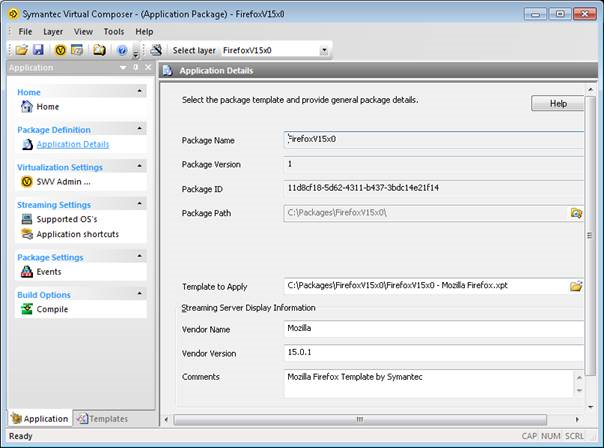Screen dimensions: 604x448
Task: Open the toolbar overflow options arrow
Action: click(135, 55)
